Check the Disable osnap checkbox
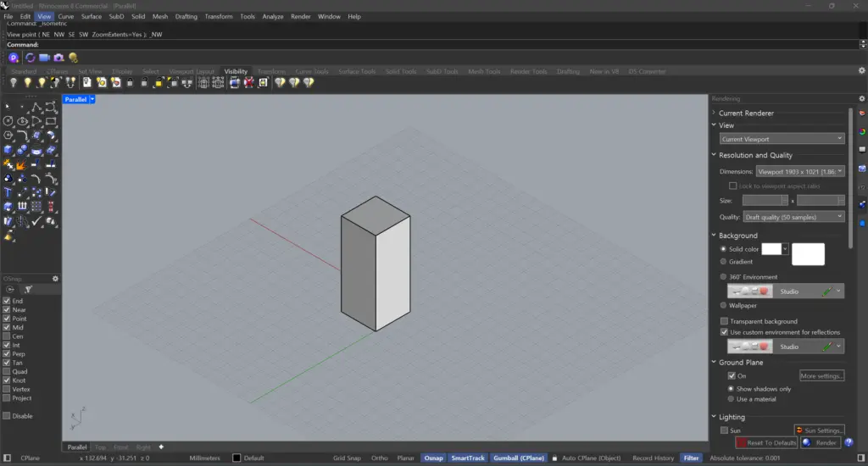 (7, 416)
